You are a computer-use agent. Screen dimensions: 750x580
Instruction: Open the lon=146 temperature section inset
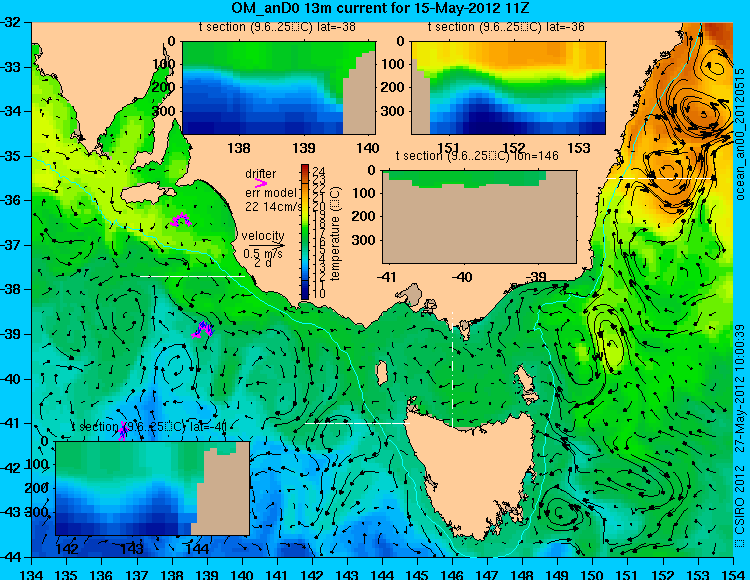pyautogui.click(x=479, y=217)
